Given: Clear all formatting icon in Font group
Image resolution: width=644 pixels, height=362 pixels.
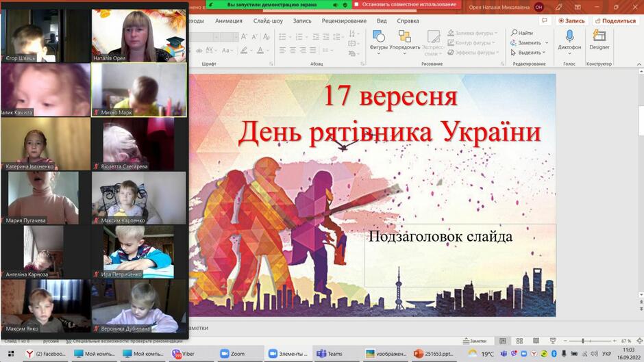Looking at the screenshot, I should coord(266,37).
